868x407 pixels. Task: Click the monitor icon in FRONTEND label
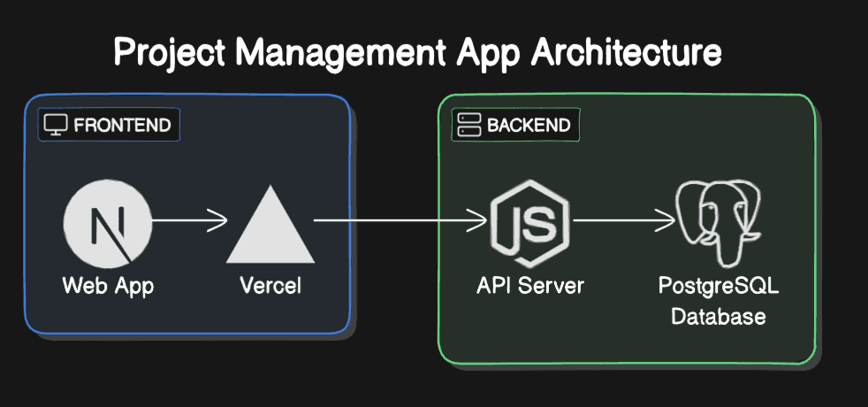pos(56,125)
